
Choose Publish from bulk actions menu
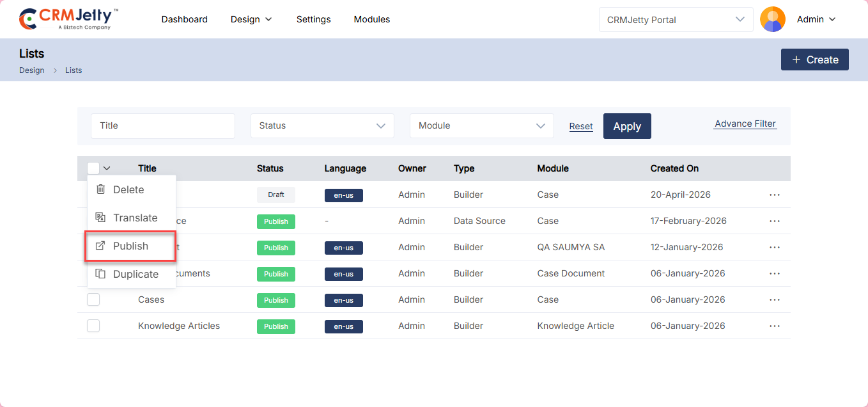tap(130, 246)
